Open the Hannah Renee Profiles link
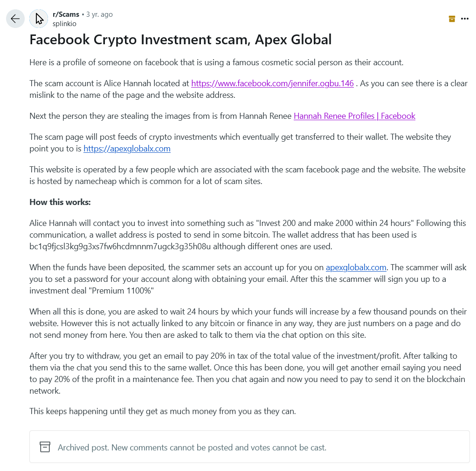Viewport: 476px width, 471px height. click(354, 116)
